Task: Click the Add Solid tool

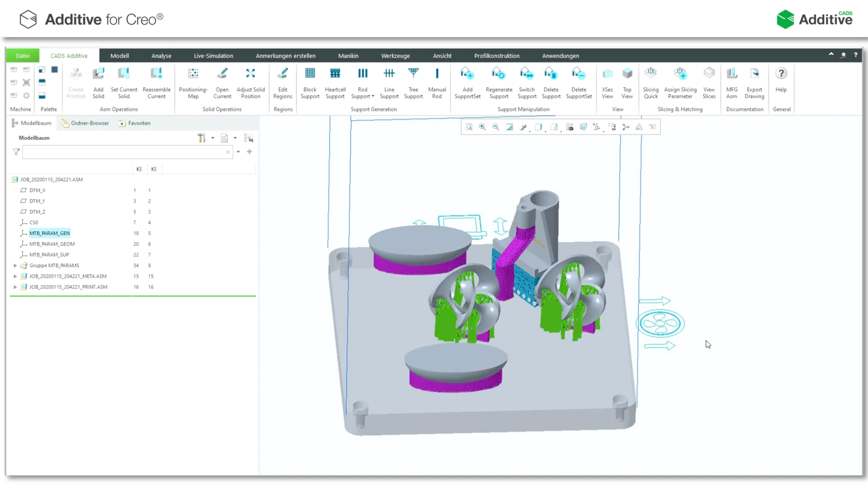Action: [98, 83]
